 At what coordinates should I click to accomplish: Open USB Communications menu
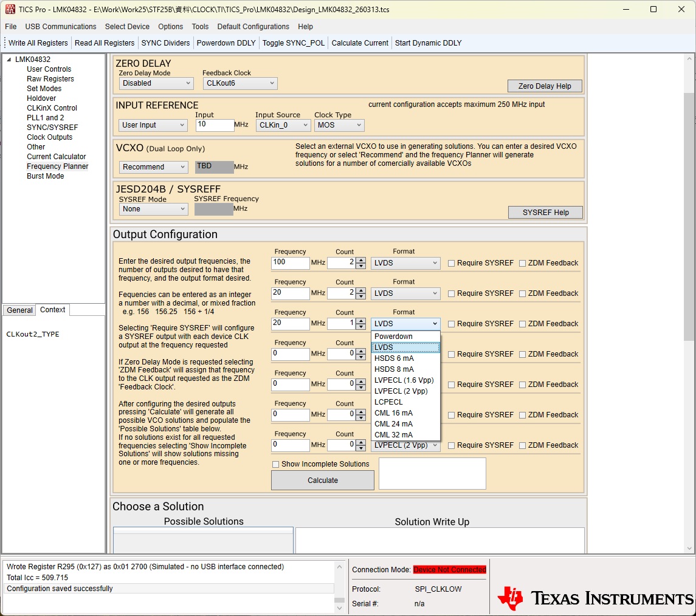point(61,27)
